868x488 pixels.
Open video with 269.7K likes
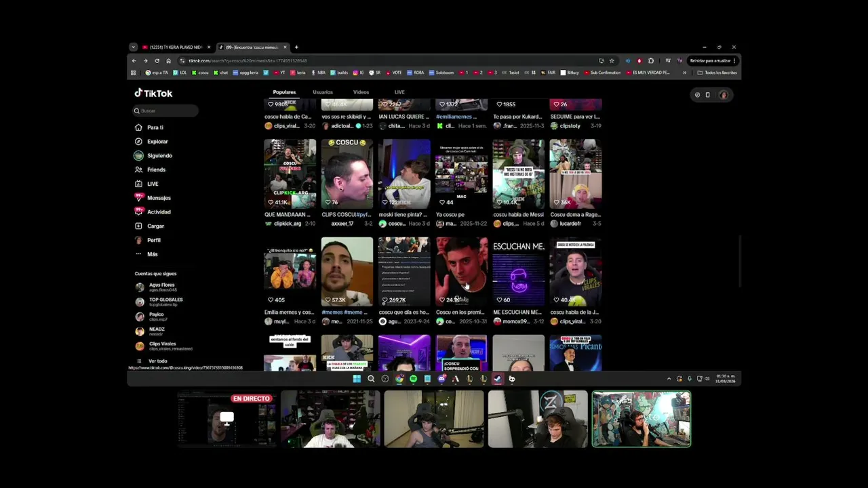(x=403, y=271)
